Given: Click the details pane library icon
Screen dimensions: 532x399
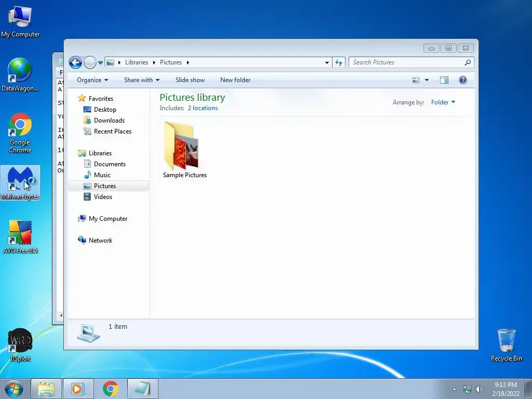Looking at the screenshot, I should pyautogui.click(x=88, y=333).
